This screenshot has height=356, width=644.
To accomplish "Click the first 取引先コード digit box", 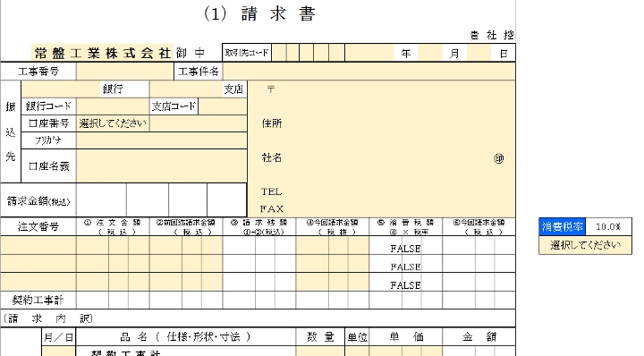I will point(279,53).
